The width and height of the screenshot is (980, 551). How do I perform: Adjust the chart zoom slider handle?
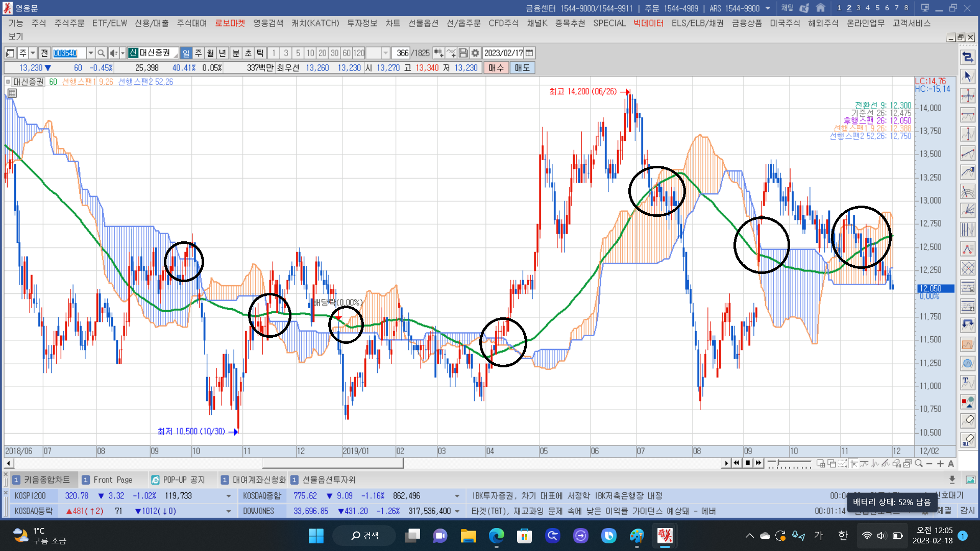click(x=778, y=463)
